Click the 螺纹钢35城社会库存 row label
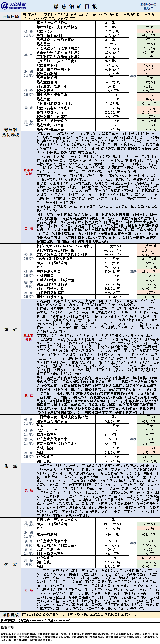The height and width of the screenshot is (644, 160). pos(51,121)
